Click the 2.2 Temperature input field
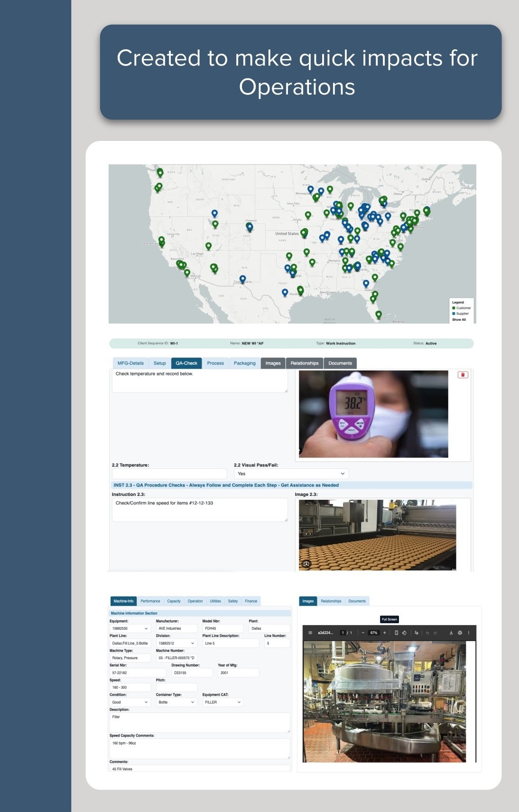 (x=169, y=474)
